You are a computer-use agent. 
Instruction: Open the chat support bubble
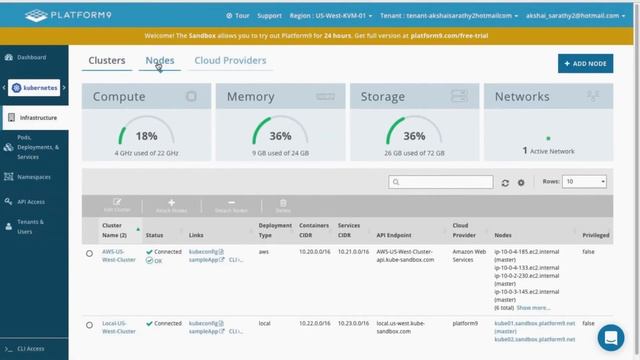pos(611,338)
